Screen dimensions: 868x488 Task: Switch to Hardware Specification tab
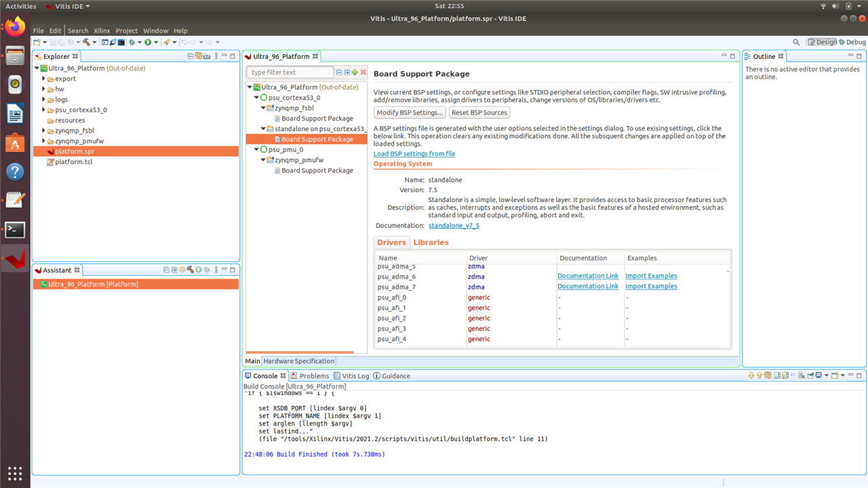pos(299,361)
